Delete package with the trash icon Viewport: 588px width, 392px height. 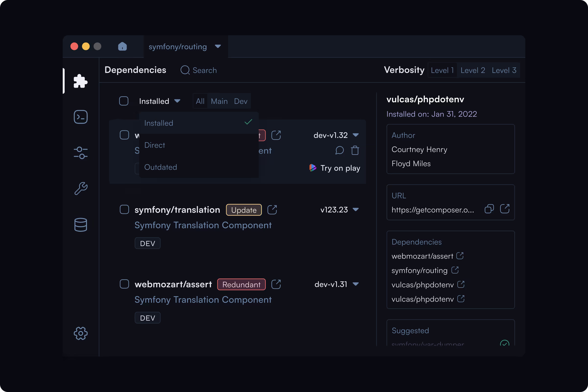coord(355,150)
